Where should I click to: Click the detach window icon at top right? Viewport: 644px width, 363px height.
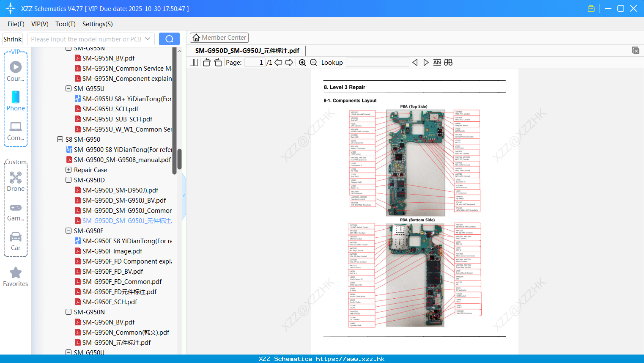point(636,50)
